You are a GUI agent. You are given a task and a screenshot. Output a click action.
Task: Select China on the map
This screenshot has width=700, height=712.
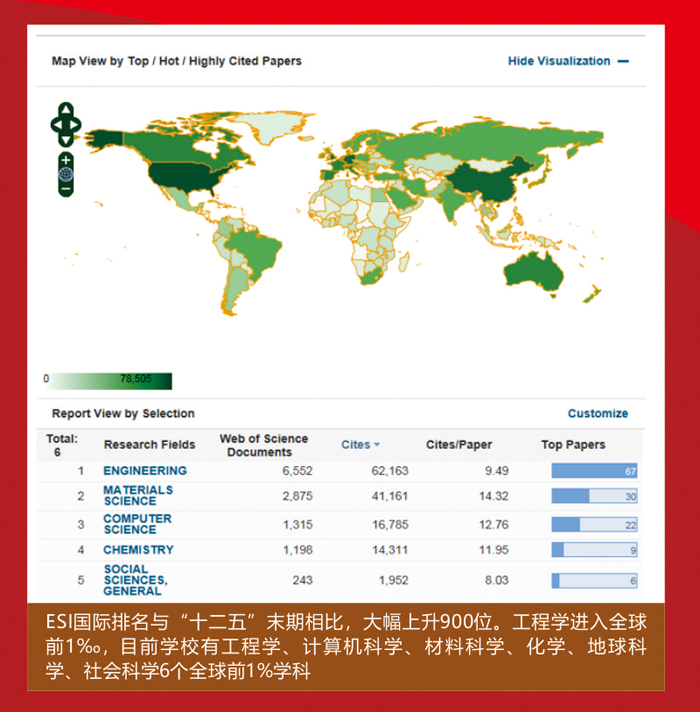(486, 182)
